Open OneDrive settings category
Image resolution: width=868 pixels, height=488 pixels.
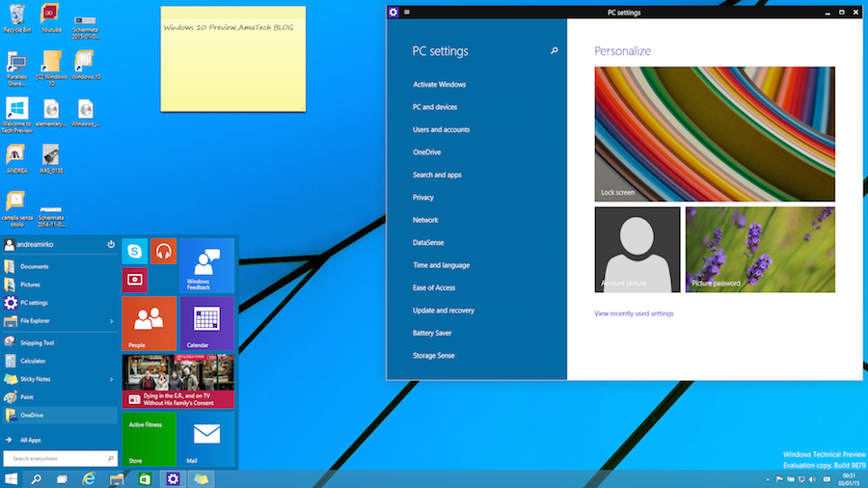(x=426, y=152)
